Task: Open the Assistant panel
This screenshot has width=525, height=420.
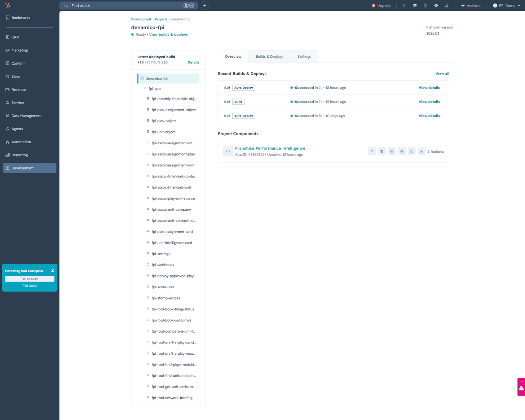Action: click(471, 6)
